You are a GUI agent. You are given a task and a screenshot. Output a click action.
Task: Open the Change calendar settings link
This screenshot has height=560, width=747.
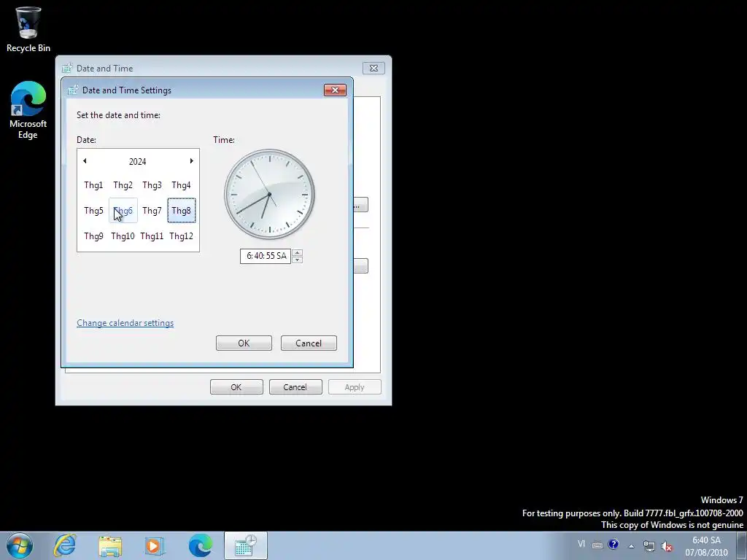click(x=125, y=323)
